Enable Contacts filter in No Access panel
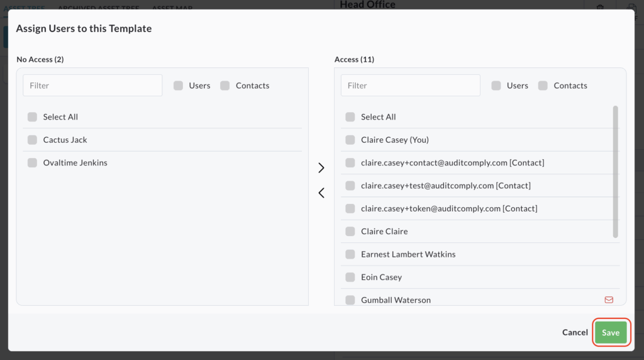The image size is (644, 360). (225, 86)
